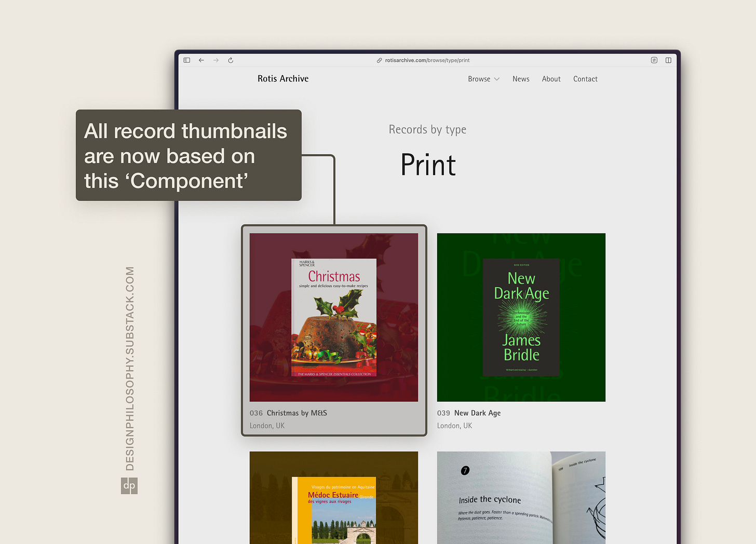
Task: Click the 039 New Dark Age title
Action: pyautogui.click(x=469, y=413)
